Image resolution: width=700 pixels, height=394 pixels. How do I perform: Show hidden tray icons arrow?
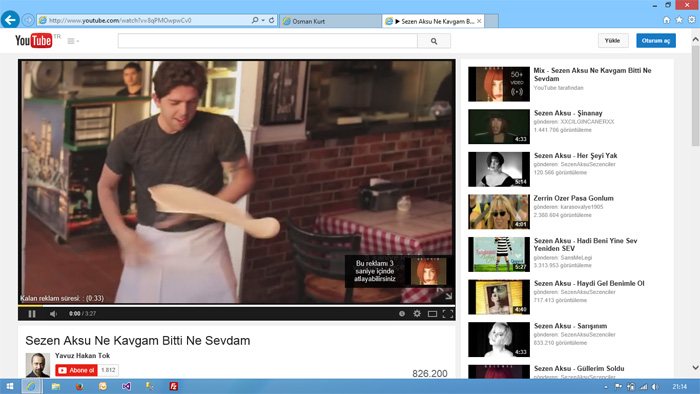point(606,387)
